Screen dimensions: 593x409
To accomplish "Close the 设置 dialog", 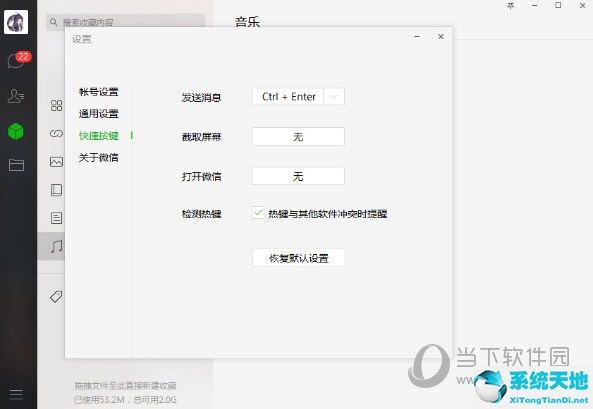I will click(x=441, y=36).
